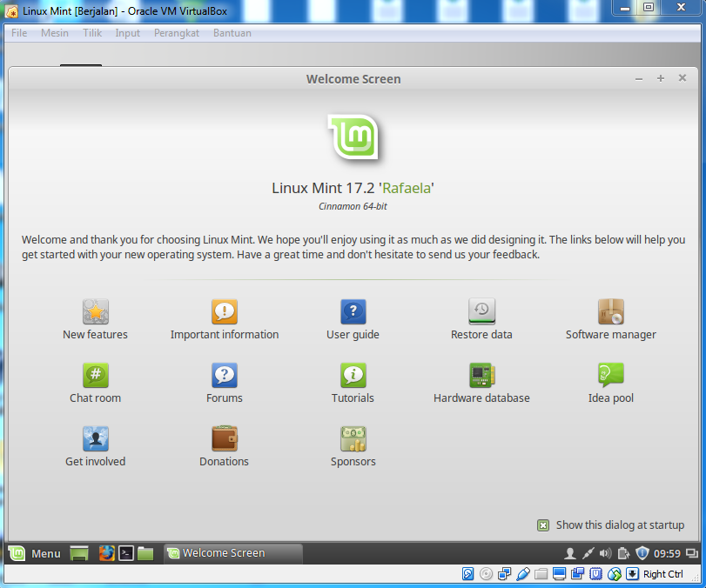706x588 pixels.
Task: Click the Hardware database label
Action: point(481,398)
